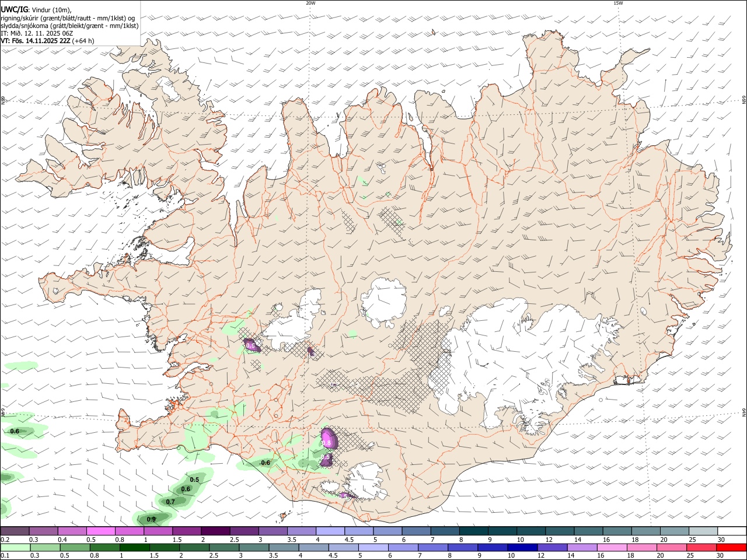Screen dimensions: 747x560
Task: Click the 0.7 rain value over the sea
Action: pyautogui.click(x=170, y=502)
